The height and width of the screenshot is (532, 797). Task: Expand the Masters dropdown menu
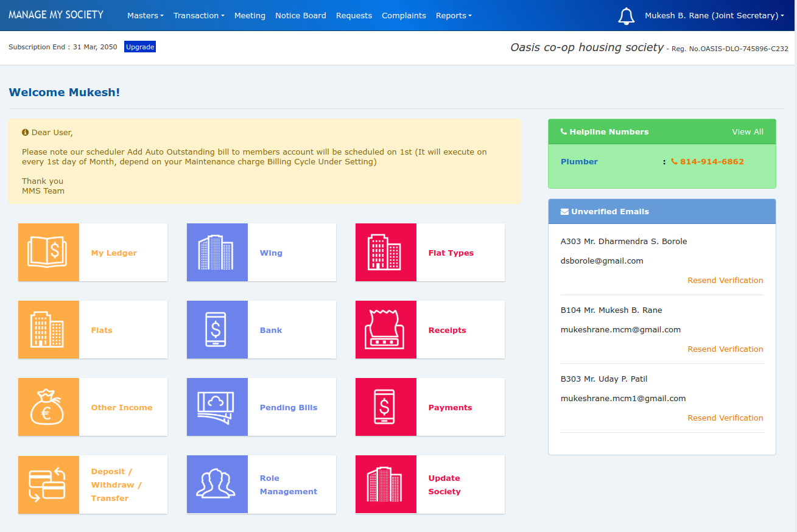click(146, 16)
